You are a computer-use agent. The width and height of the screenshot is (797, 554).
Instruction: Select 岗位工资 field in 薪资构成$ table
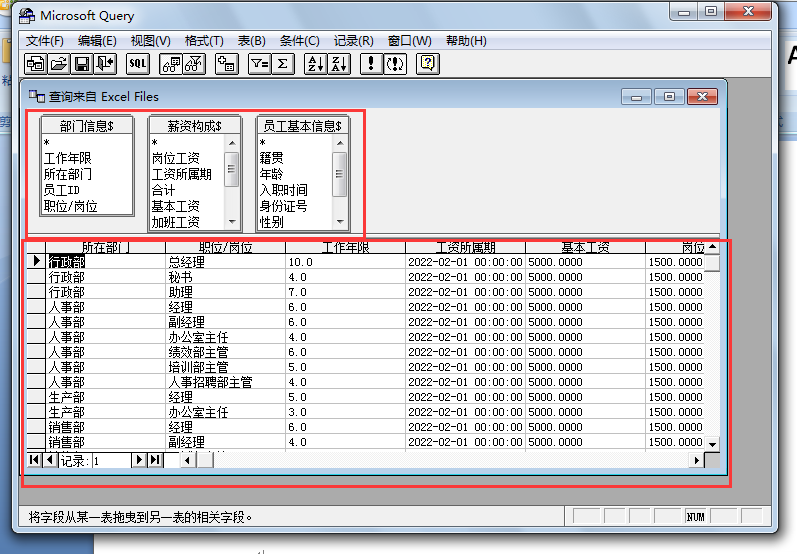175,159
